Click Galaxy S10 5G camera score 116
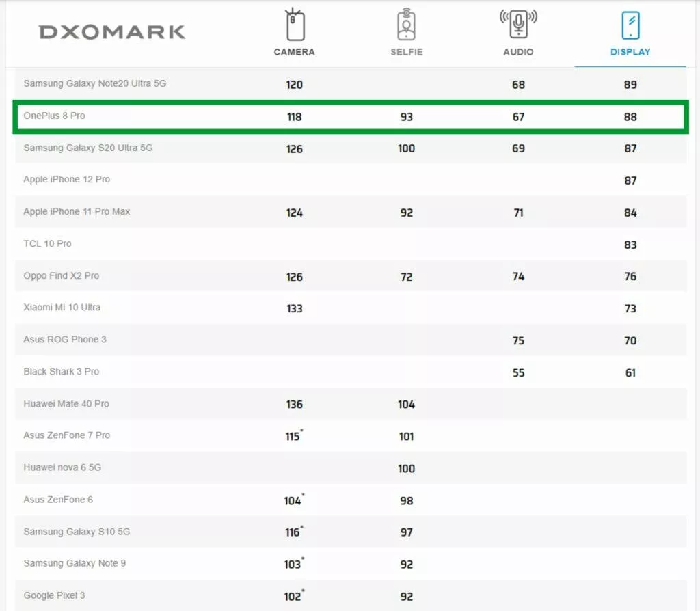This screenshot has height=611, width=700. tap(294, 532)
